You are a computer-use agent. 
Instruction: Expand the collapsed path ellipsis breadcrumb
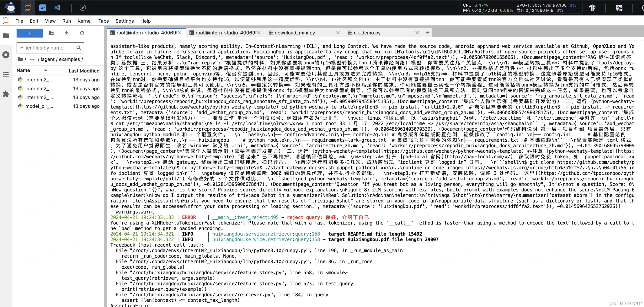32,59
